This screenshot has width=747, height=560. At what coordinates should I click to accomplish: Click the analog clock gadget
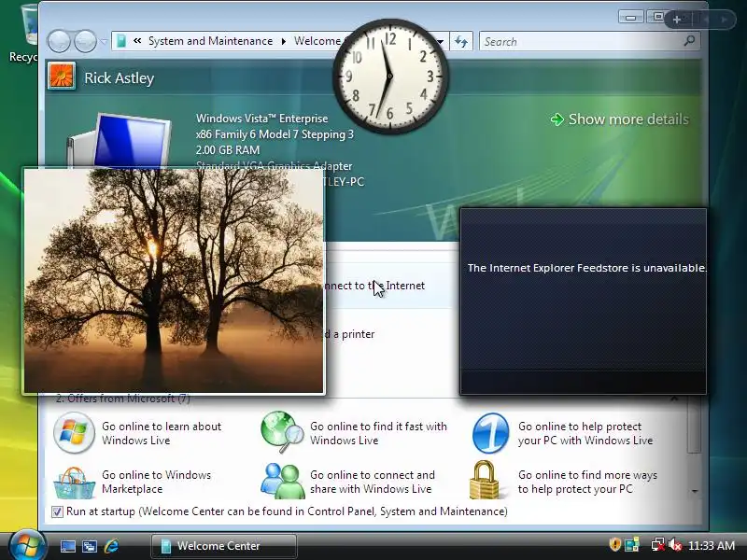point(390,77)
